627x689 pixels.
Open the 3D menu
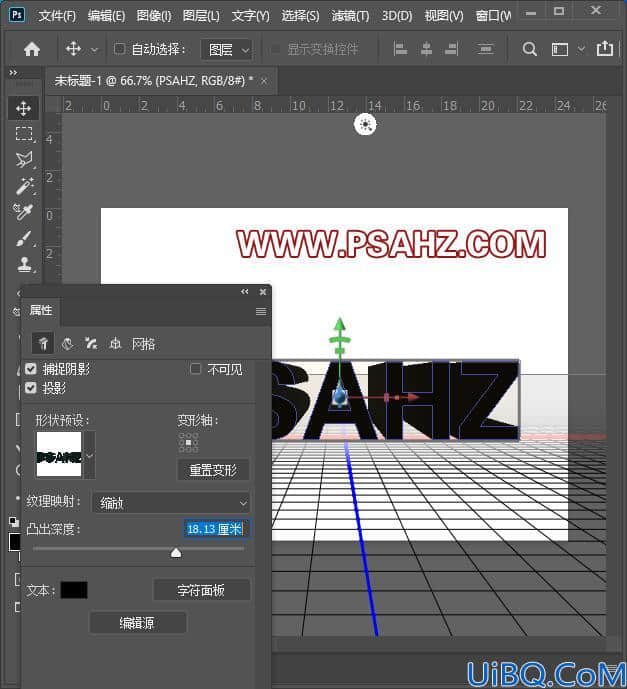[397, 16]
